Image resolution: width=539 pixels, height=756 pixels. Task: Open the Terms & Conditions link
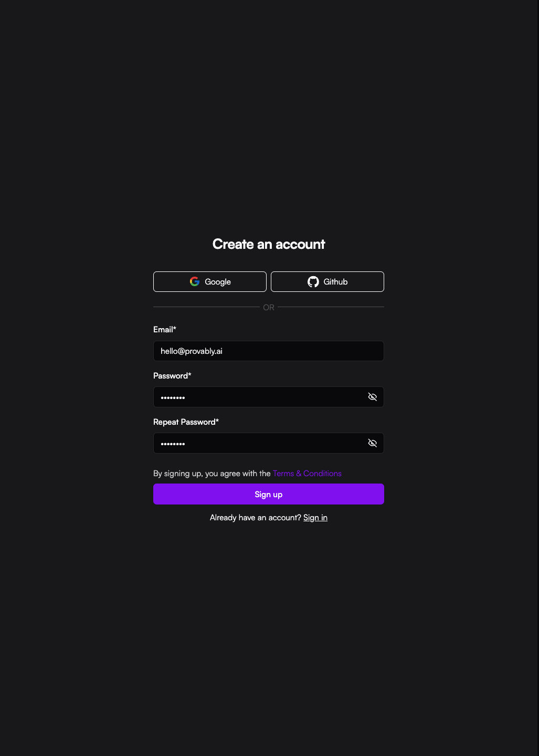tap(307, 474)
